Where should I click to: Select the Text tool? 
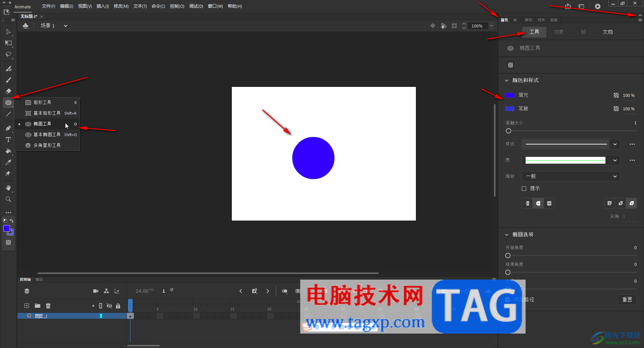(8, 139)
